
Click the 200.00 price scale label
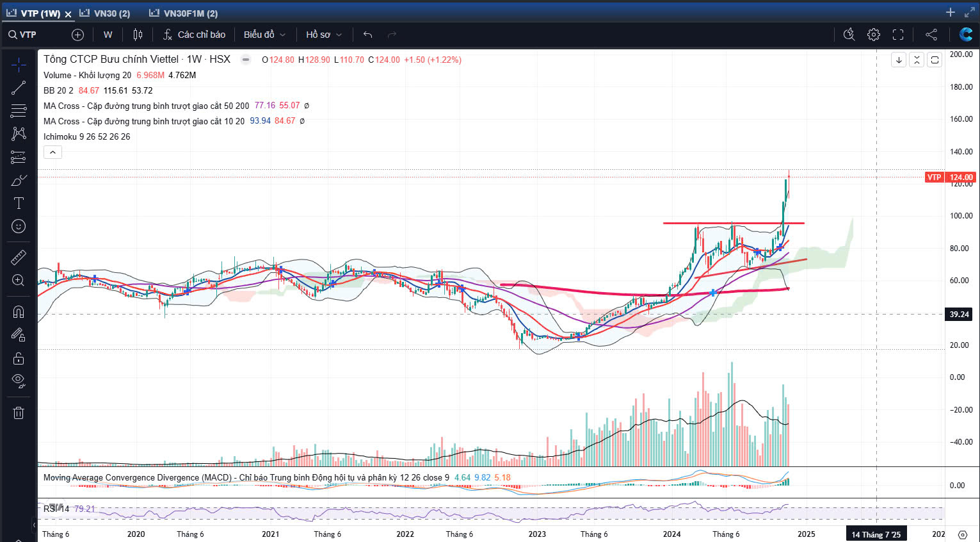(x=961, y=54)
